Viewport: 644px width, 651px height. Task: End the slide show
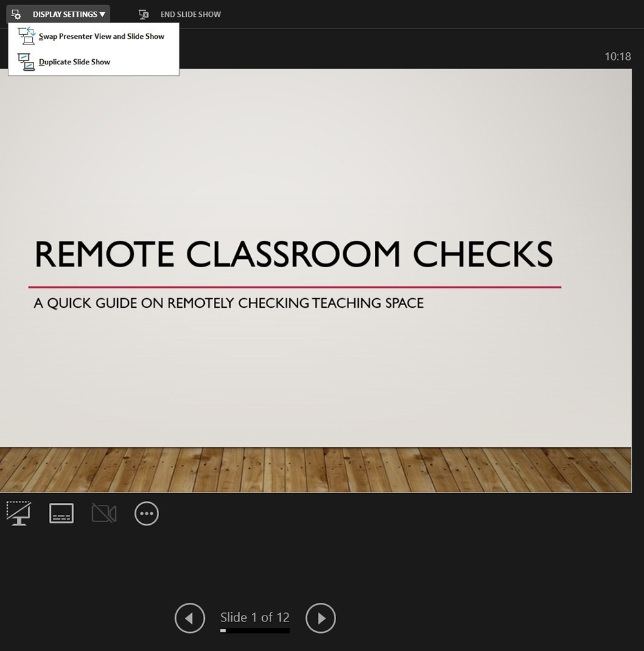tap(189, 14)
